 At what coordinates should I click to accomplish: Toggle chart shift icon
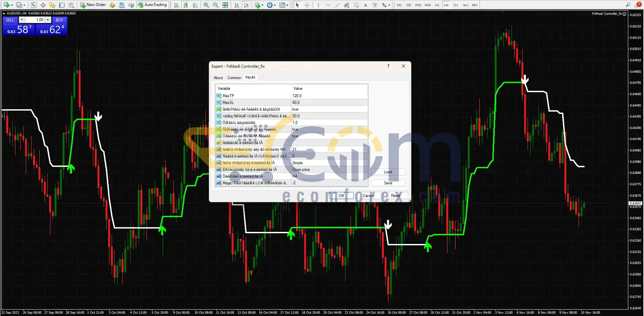[247, 5]
